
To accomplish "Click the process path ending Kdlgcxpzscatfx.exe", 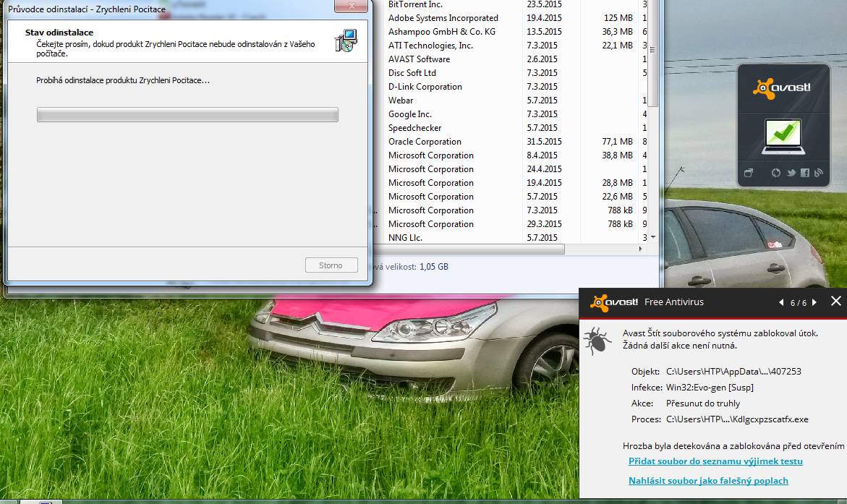I will pyautogui.click(x=737, y=419).
